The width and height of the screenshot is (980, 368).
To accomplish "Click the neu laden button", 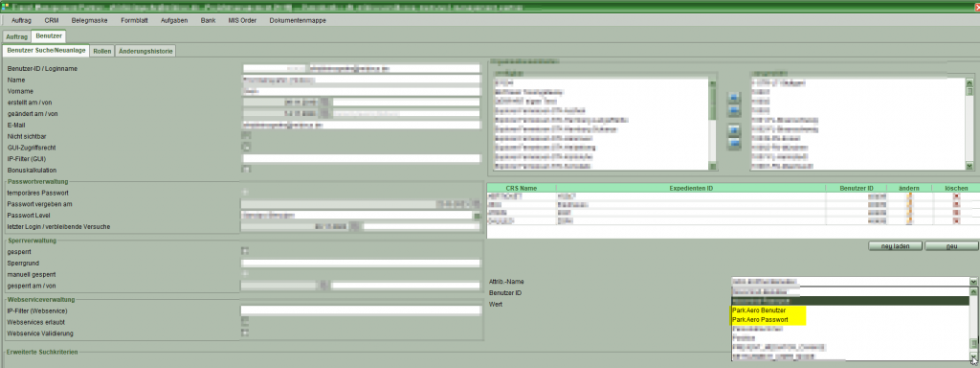I will coord(896,246).
